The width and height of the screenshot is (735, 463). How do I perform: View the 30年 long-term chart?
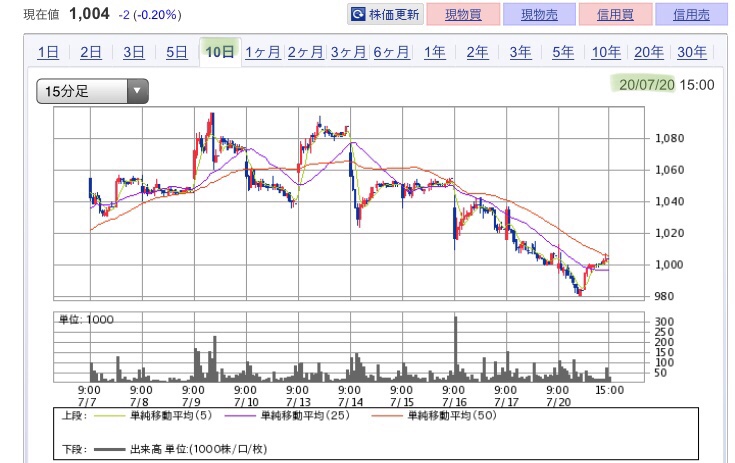[x=692, y=52]
